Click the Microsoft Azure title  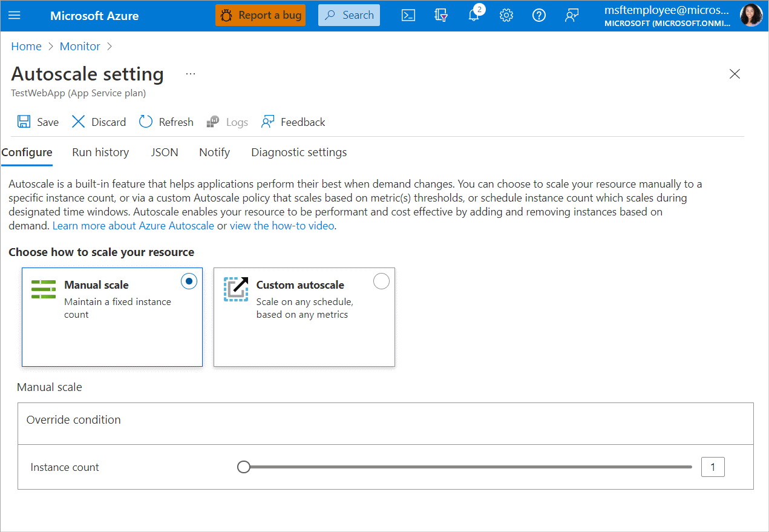click(94, 15)
